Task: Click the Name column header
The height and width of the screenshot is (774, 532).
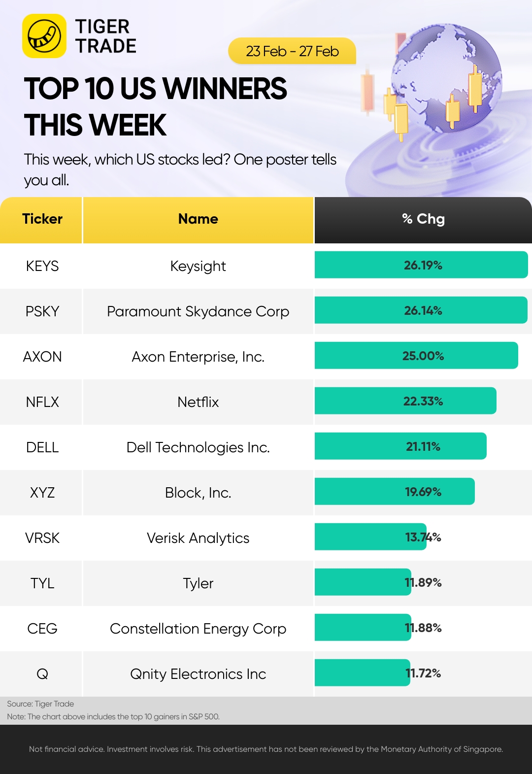Action: 198,220
